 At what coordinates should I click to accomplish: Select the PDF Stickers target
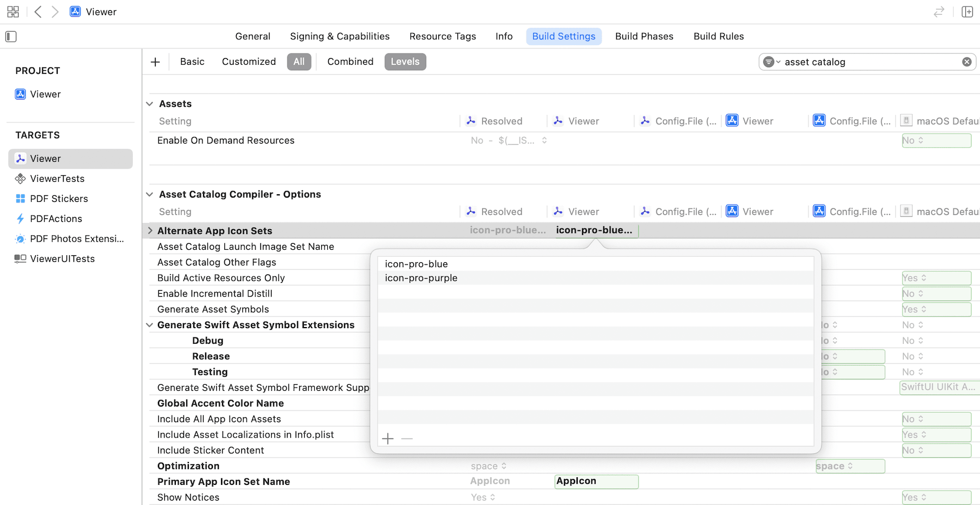click(58, 199)
